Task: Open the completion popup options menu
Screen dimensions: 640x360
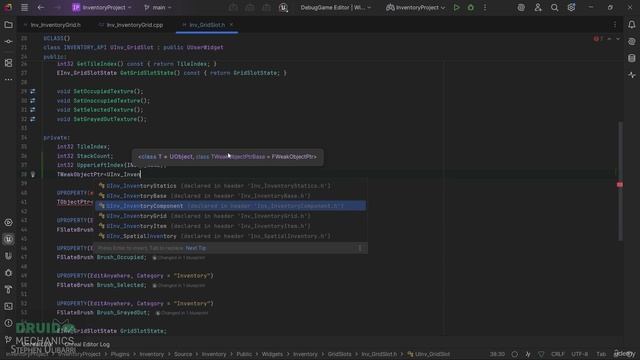Action: tap(360, 248)
